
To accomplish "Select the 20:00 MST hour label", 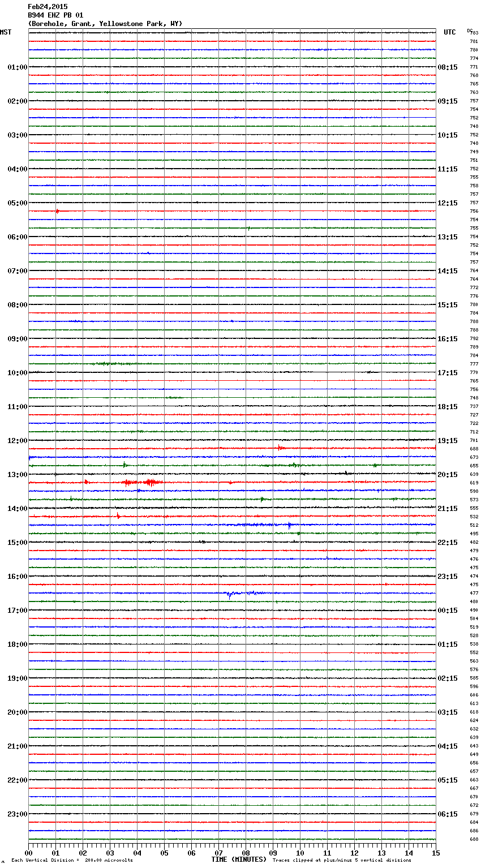I will click(x=18, y=712).
